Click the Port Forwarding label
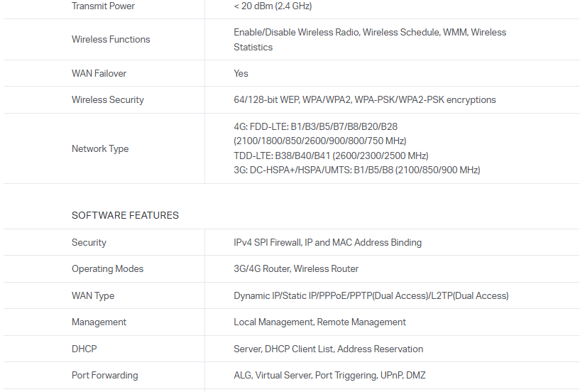Screen dimensions: 580x392 tap(104, 376)
